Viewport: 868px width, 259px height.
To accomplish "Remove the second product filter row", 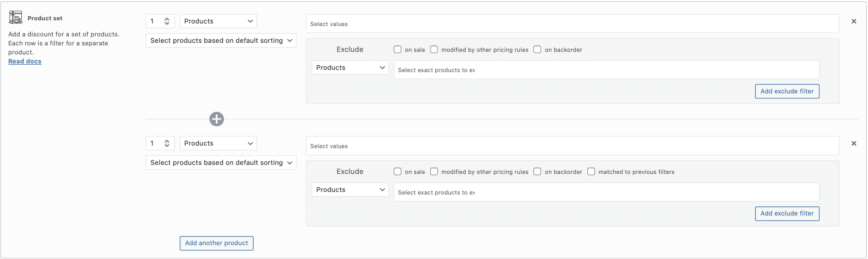I will click(x=853, y=144).
